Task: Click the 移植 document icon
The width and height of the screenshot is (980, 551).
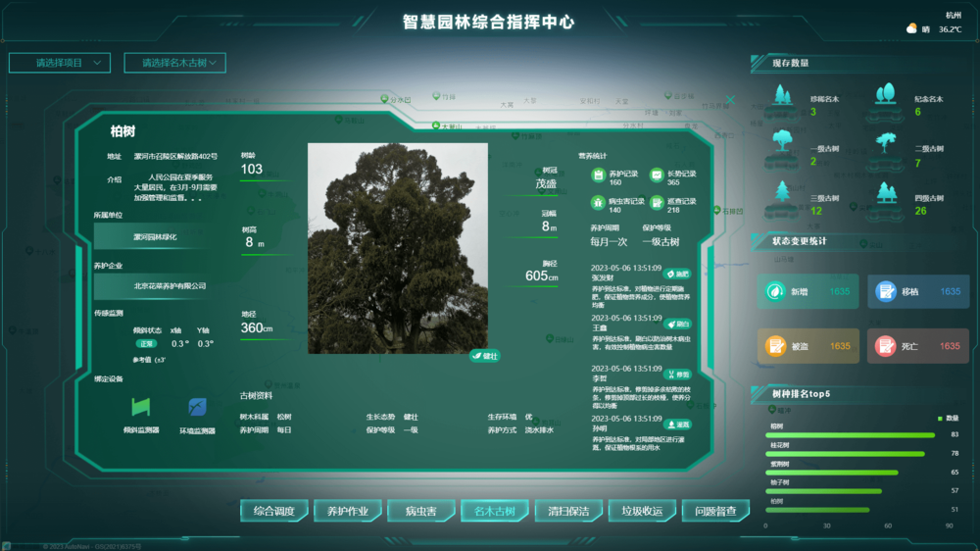Action: click(886, 291)
